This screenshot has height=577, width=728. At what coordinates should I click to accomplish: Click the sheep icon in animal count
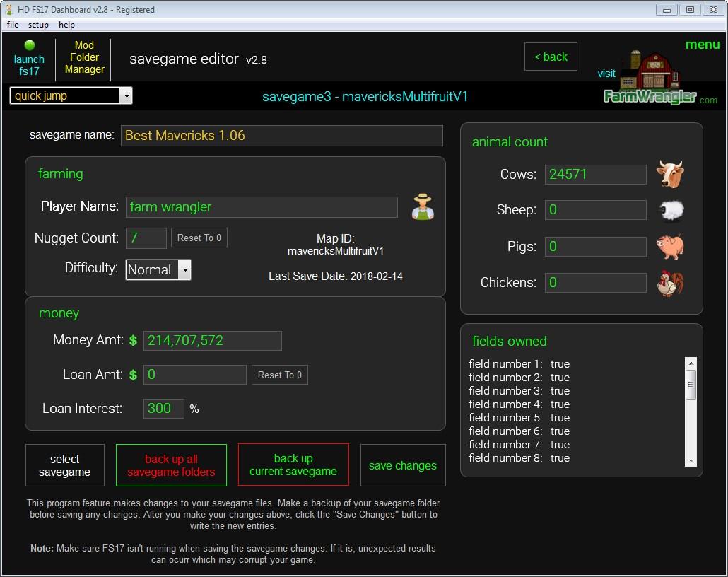670,210
